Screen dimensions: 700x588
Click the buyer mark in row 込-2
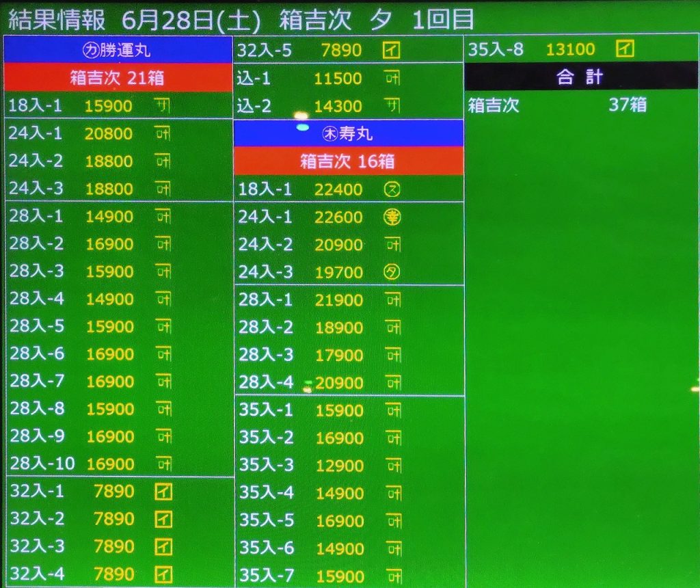392,105
